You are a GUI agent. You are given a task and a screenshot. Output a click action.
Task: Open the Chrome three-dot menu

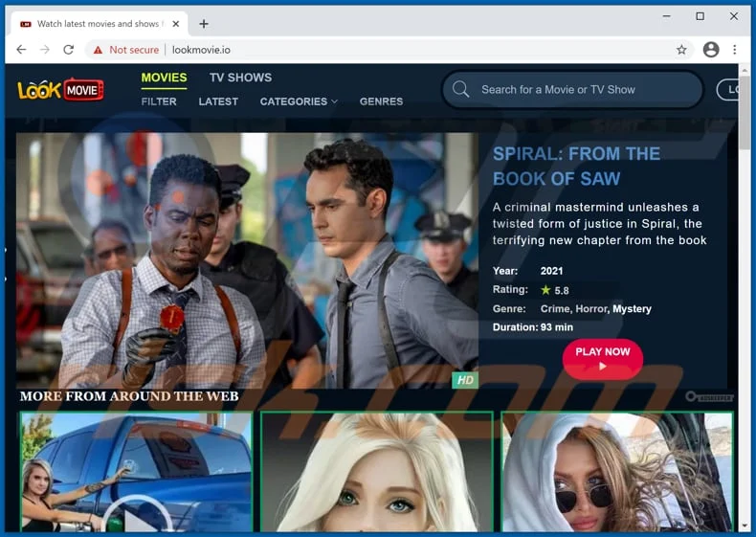pos(734,49)
